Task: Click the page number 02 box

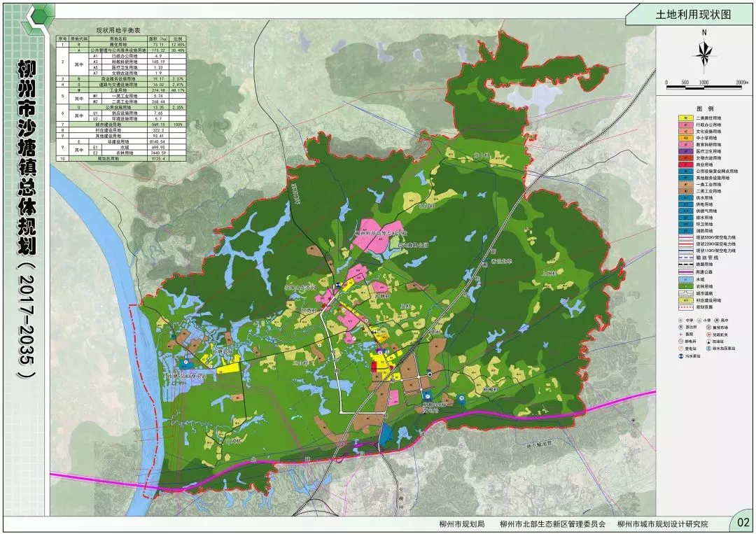Action: 743,522
